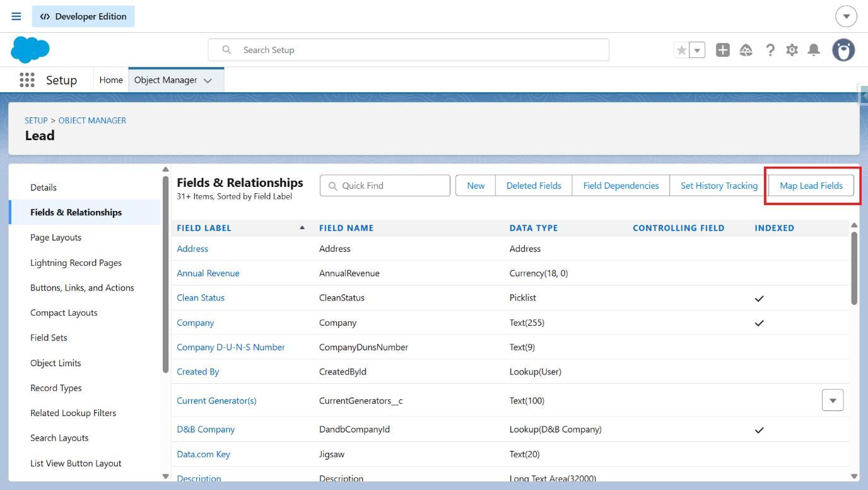Screen dimensions: 868x490
Task: Open Current Generator(s) row actions dropdown
Action: pos(833,400)
